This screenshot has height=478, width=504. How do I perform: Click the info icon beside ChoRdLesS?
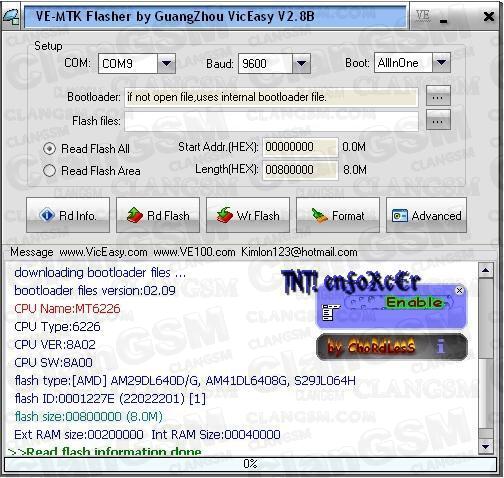(441, 346)
